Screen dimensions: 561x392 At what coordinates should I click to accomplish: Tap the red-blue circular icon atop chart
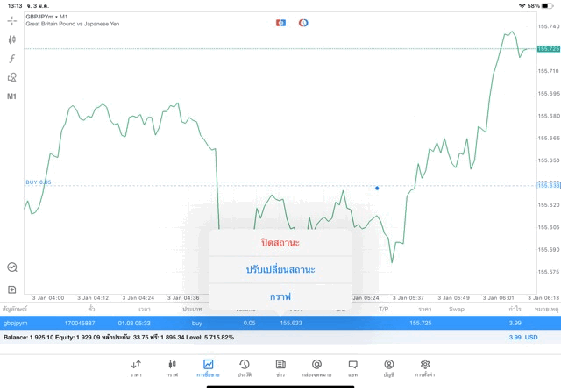(x=303, y=22)
